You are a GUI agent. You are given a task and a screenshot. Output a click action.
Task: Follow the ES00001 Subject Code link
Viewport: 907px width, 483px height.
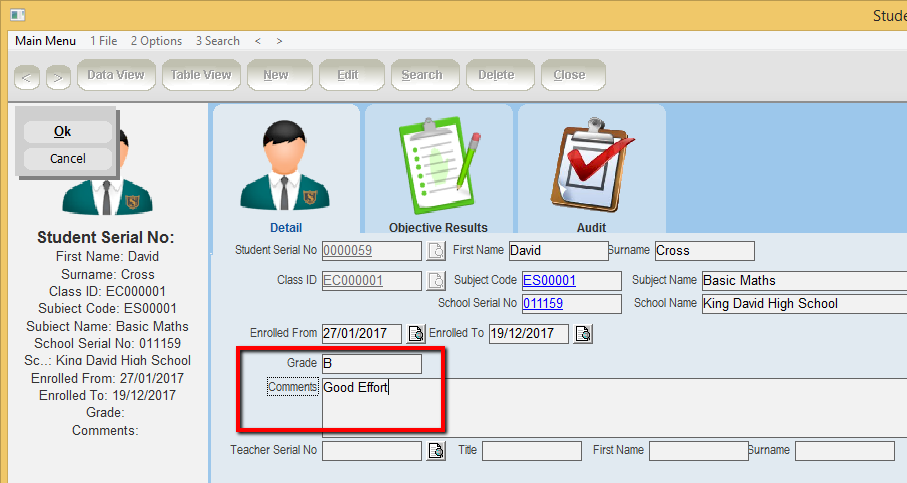549,281
